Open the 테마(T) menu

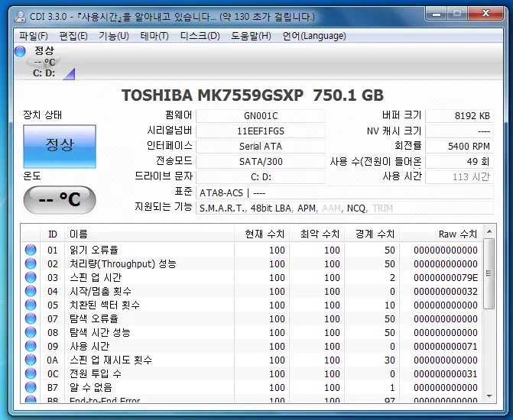(154, 36)
